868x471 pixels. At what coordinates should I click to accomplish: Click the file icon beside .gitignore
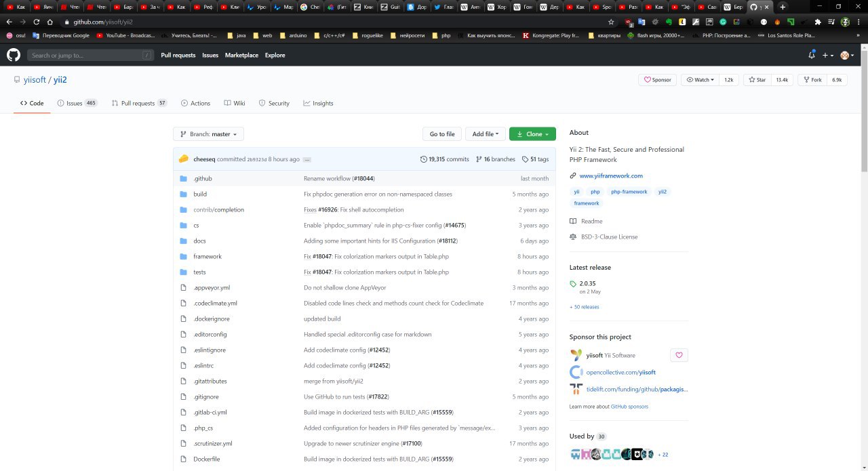point(183,396)
